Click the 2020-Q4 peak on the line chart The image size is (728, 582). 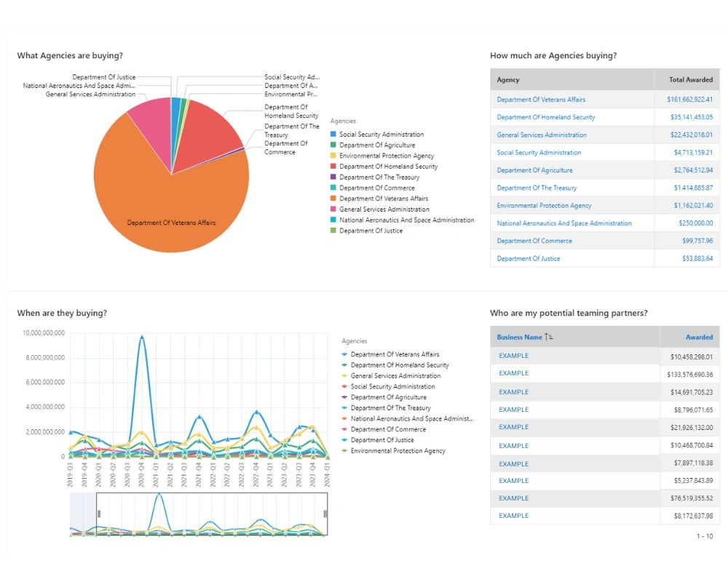(143, 337)
